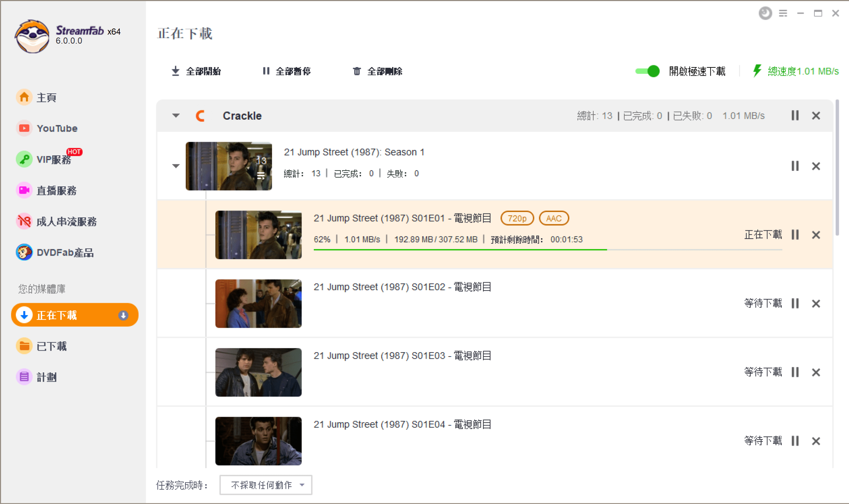Viewport: 849px width, 504px height.
Task: Pause the S01E03 waiting download
Action: point(795,372)
